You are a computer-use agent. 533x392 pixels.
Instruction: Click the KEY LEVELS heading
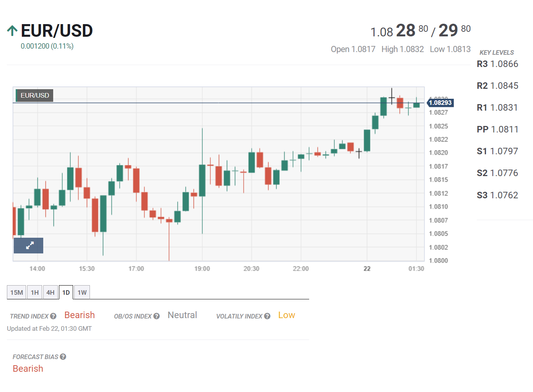pos(497,52)
